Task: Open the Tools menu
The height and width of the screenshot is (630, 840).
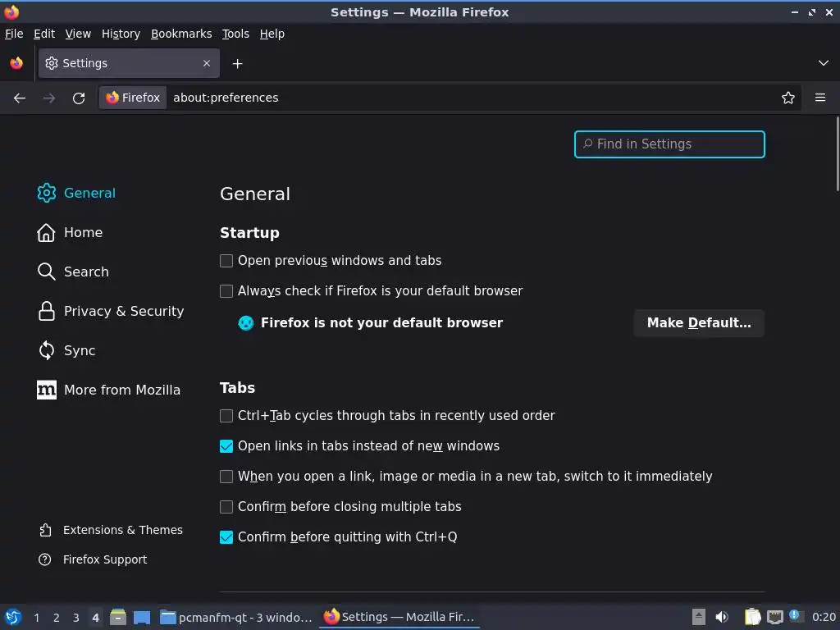Action: (235, 34)
